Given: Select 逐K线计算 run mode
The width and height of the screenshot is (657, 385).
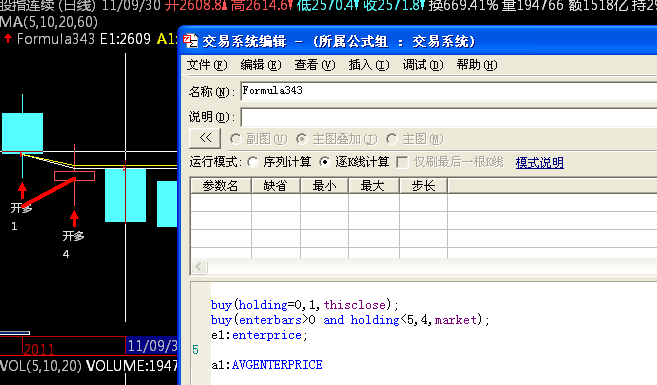Looking at the screenshot, I should pyautogui.click(x=324, y=162).
